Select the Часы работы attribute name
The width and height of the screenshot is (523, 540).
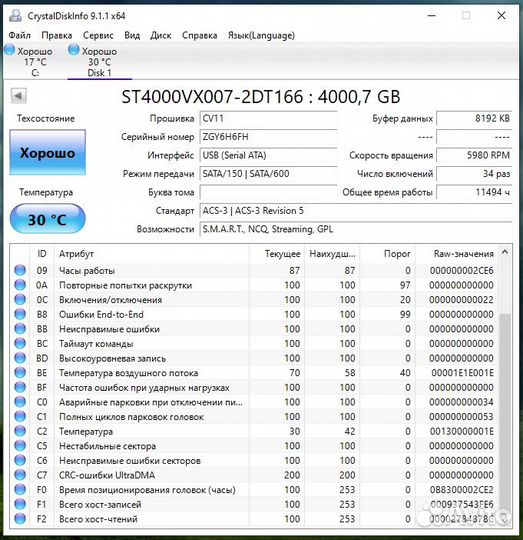(87, 271)
